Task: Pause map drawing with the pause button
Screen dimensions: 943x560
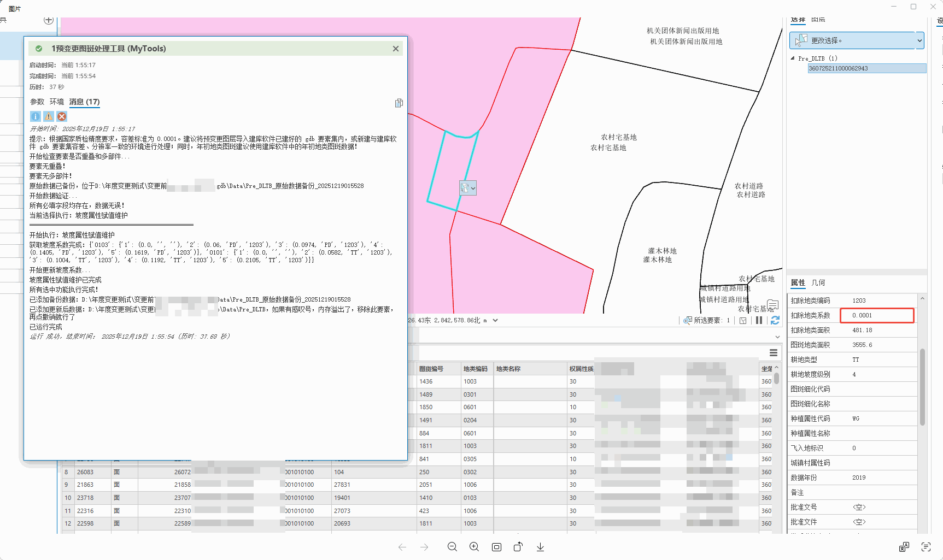Action: tap(759, 320)
